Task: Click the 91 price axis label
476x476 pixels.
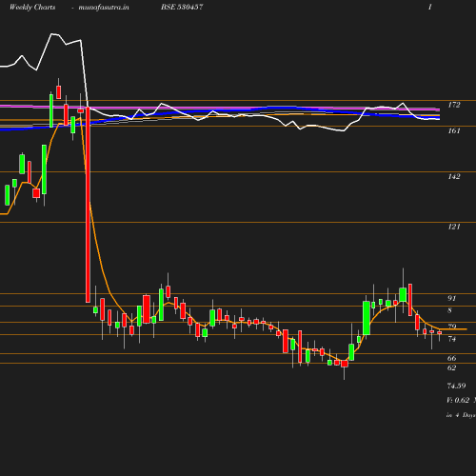Action: tap(451, 298)
